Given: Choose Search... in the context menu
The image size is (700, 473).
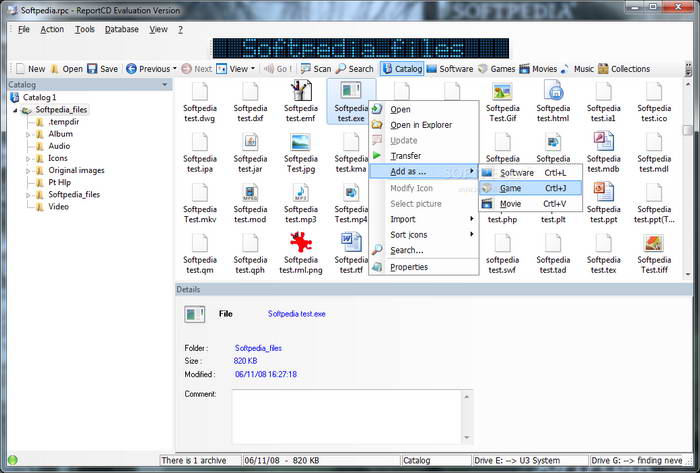Looking at the screenshot, I should 424,250.
